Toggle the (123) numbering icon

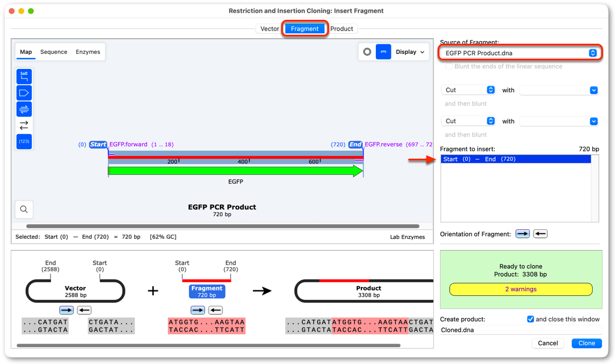pos(24,141)
